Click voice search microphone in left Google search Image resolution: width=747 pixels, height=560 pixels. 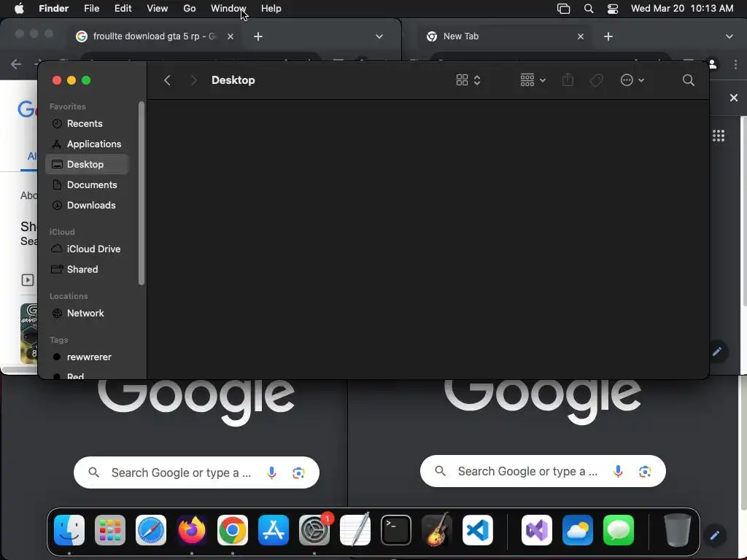coord(271,472)
